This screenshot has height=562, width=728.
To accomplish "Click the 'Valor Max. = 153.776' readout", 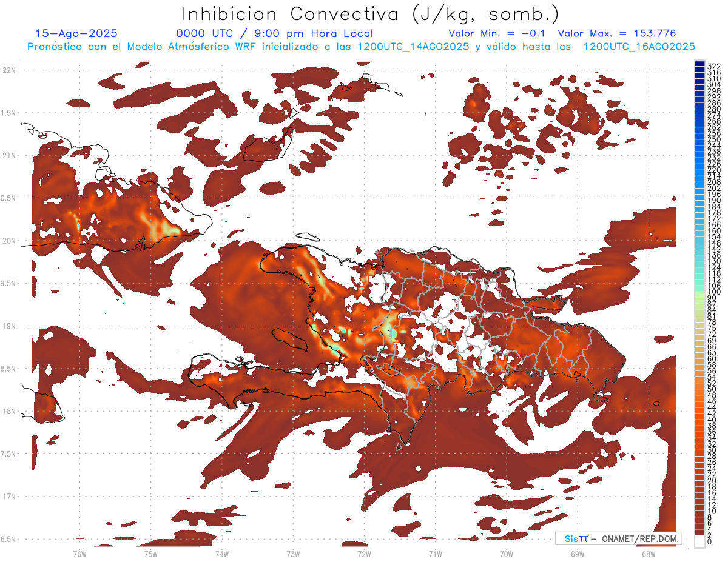I will coord(616,33).
